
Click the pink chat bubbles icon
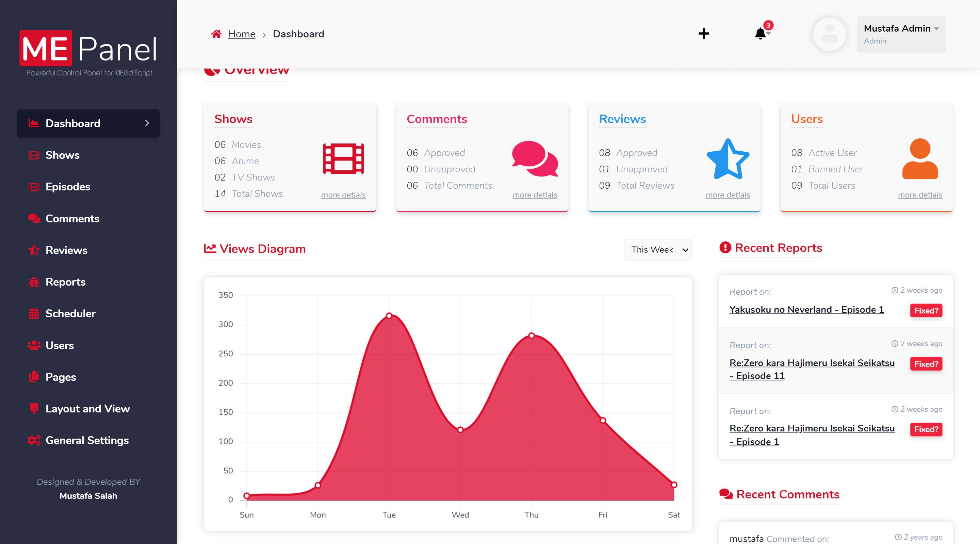click(535, 158)
